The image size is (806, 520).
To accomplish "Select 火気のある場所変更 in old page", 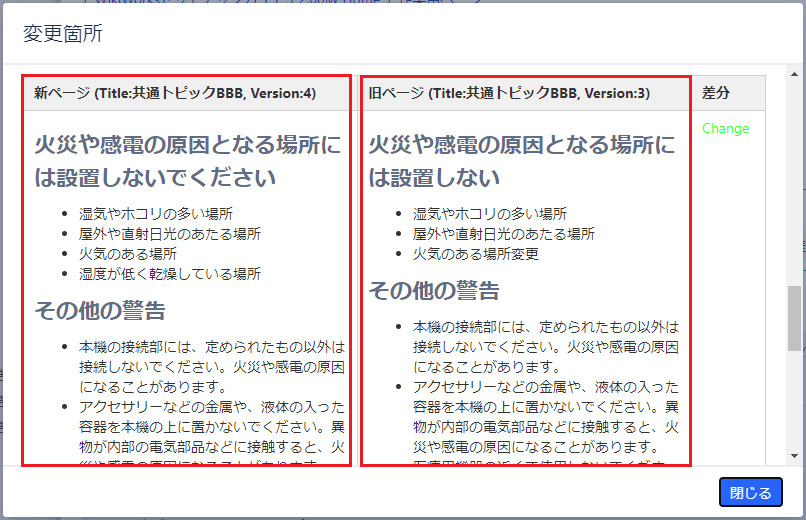I will pyautogui.click(x=476, y=253).
